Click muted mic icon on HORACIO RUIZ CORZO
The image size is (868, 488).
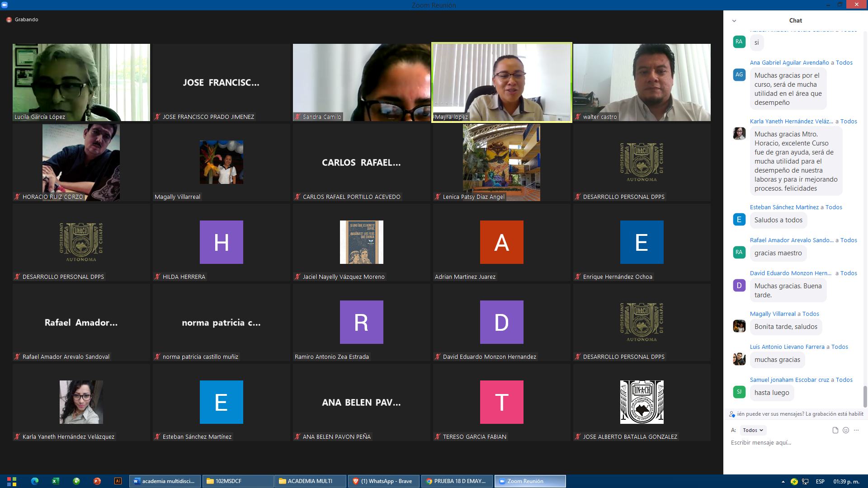point(17,197)
